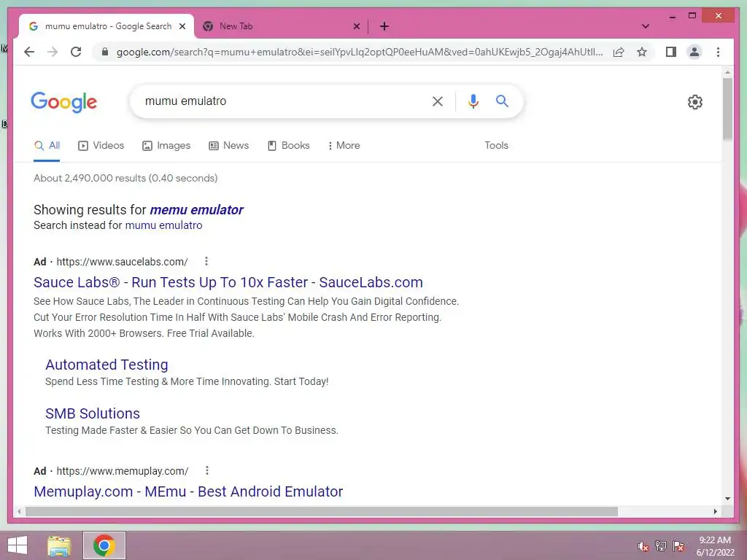Open the browser side panel icon
This screenshot has width=747, height=560.
[671, 52]
